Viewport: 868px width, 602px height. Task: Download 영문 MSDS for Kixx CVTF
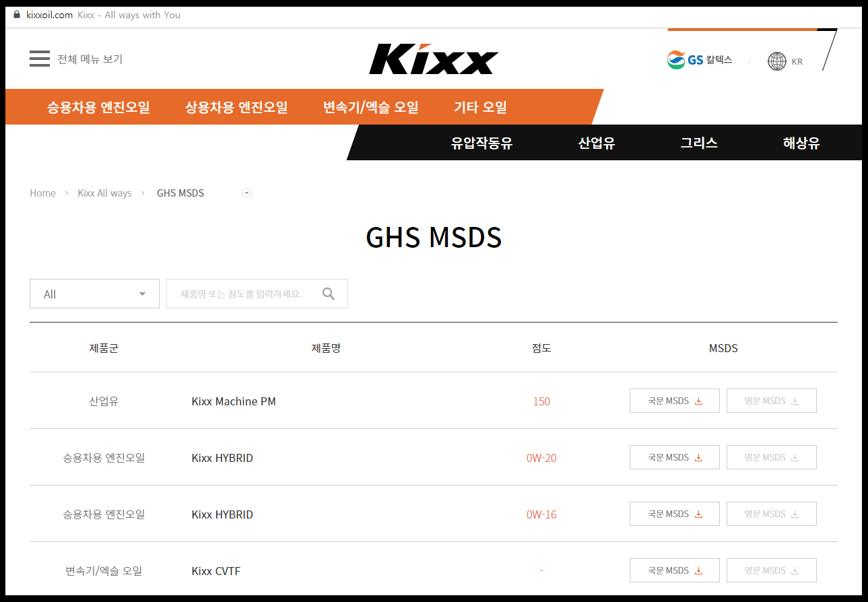(772, 570)
